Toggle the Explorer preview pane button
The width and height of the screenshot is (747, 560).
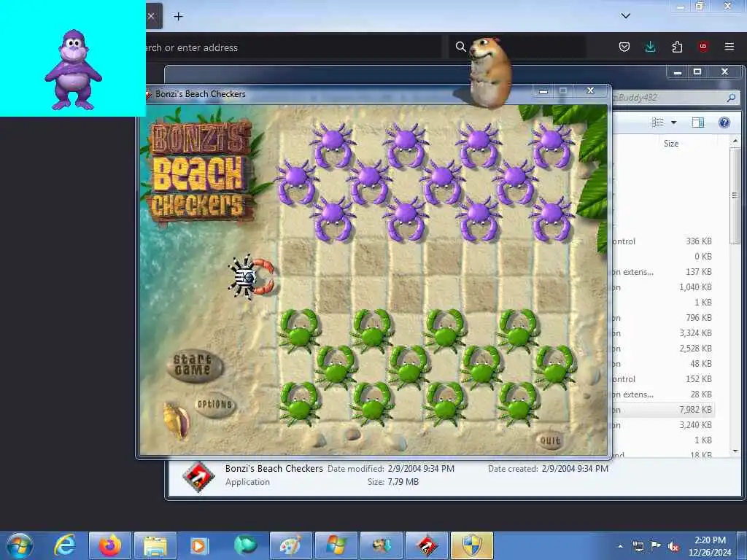698,122
